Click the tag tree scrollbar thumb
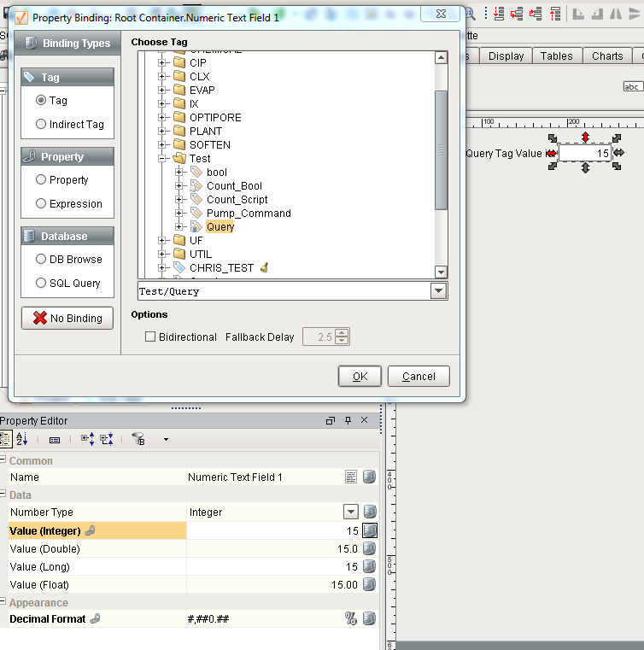Screen dimensions: 644x650 tap(441, 150)
